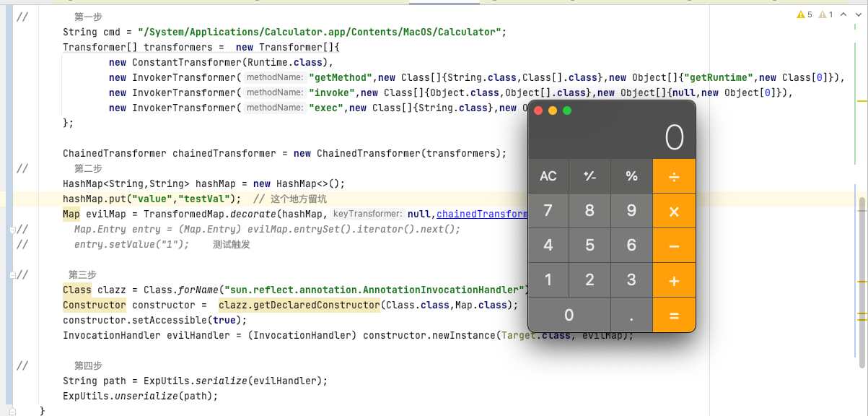Click the "getRuntime" string literal
The height and width of the screenshot is (416, 868).
[718, 77]
